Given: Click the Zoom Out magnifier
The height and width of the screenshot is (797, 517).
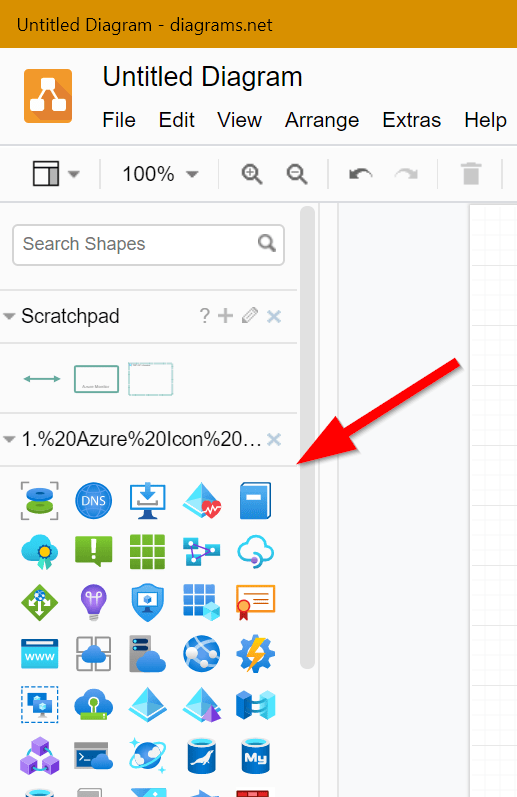Looking at the screenshot, I should pyautogui.click(x=296, y=174).
